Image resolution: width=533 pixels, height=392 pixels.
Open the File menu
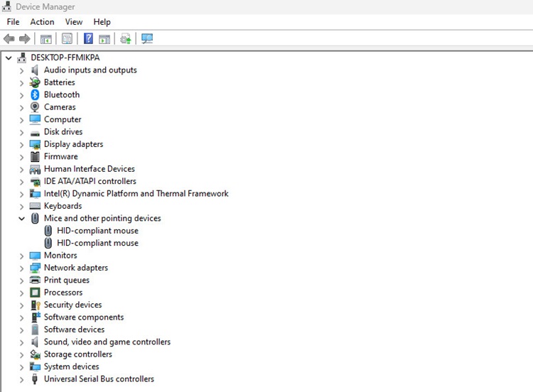click(13, 22)
